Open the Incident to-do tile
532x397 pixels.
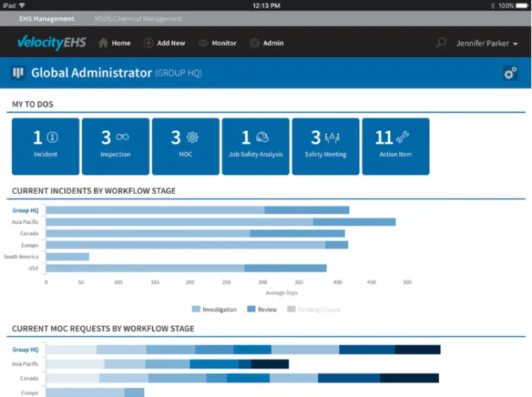[45, 146]
